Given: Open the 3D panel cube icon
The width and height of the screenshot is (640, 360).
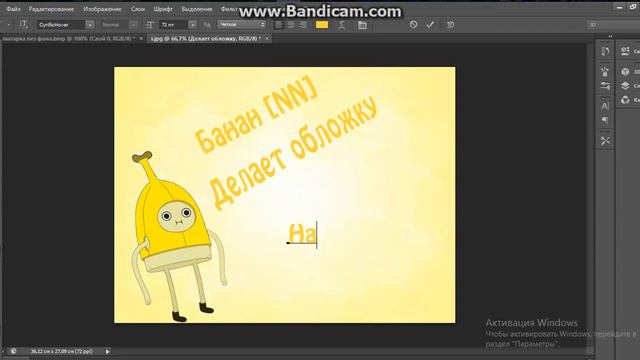Looking at the screenshot, I should [x=625, y=72].
